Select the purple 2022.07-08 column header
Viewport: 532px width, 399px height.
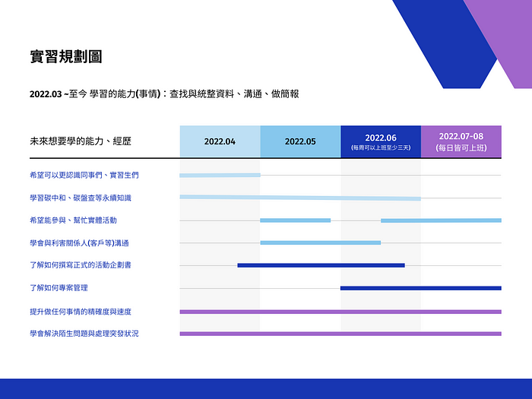coord(461,141)
